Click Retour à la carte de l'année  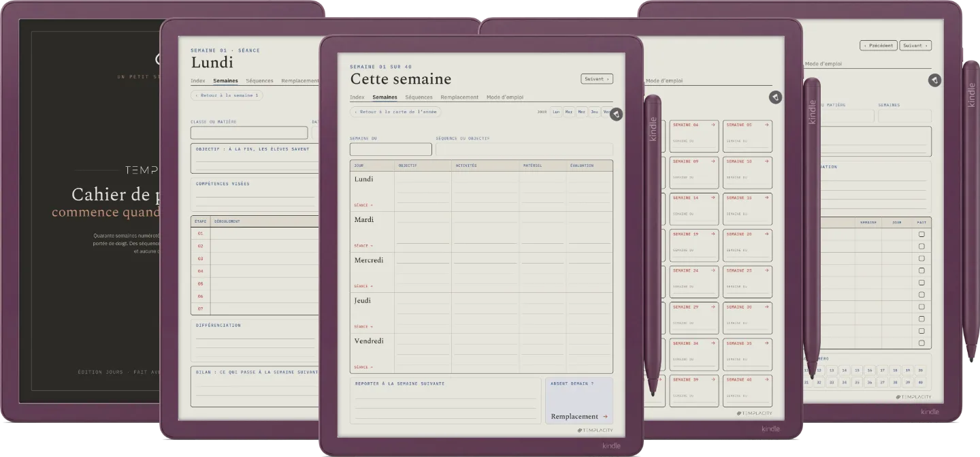tap(395, 112)
